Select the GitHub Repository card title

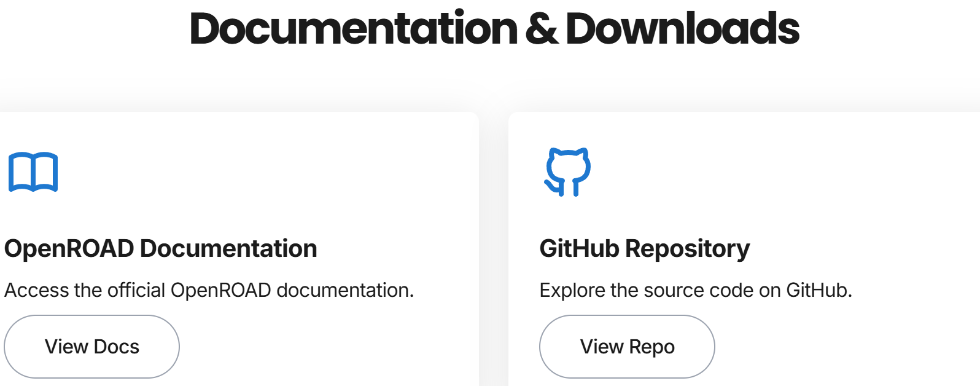pos(645,249)
